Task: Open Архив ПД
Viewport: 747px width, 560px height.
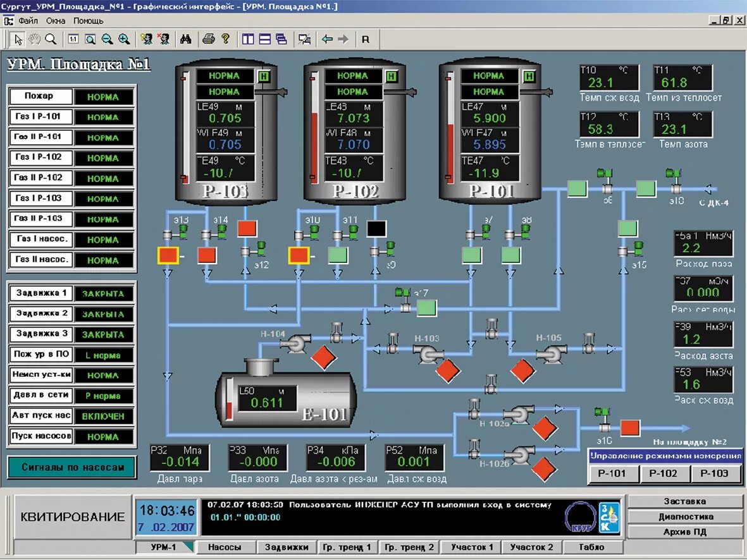Action: (685, 532)
